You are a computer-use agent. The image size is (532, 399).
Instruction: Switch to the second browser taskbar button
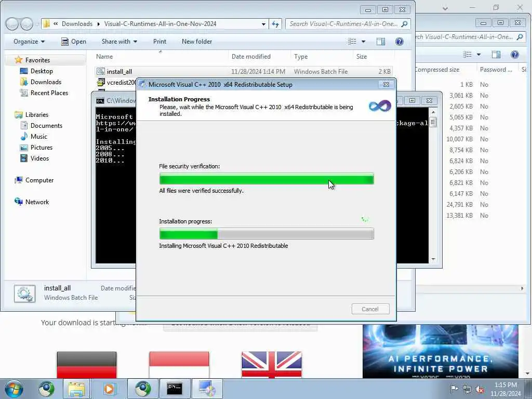pos(142,389)
